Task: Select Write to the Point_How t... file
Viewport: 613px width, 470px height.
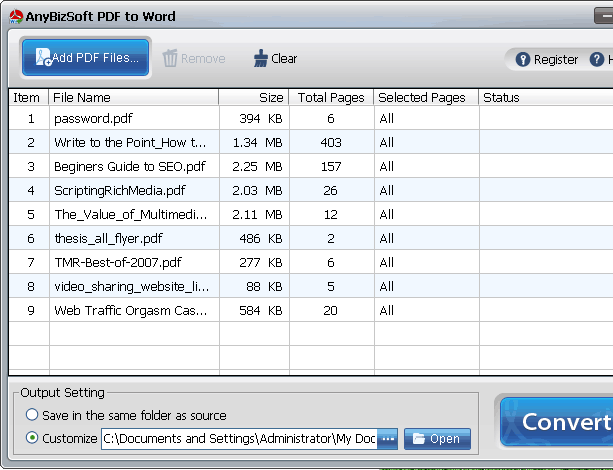Action: pyautogui.click(x=130, y=142)
